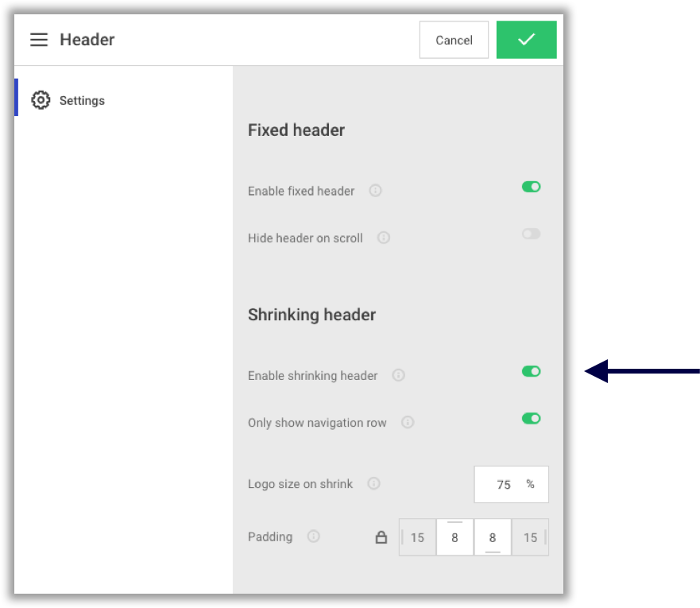Screen dimensions: 700x608
Task: Switch off Only show navigation row
Action: coord(531,418)
